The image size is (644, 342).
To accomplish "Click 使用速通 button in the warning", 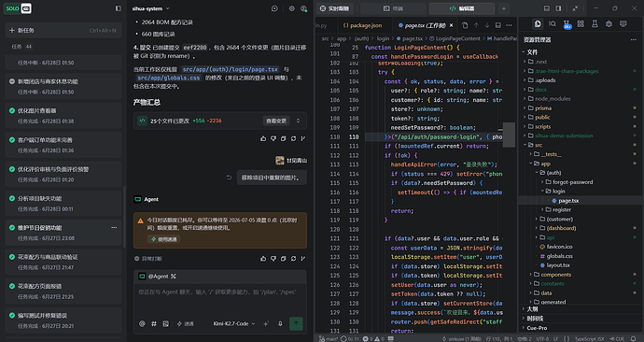I will point(164,239).
